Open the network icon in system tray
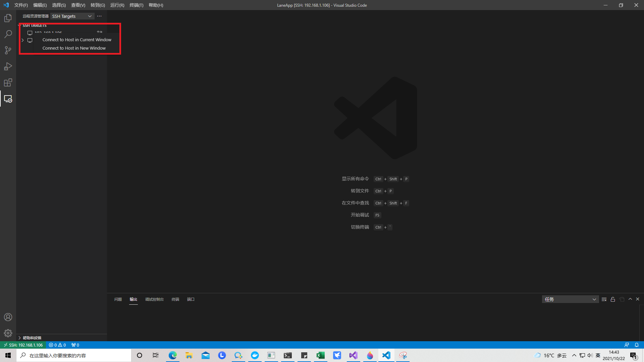Image resolution: width=644 pixels, height=362 pixels. click(582, 355)
